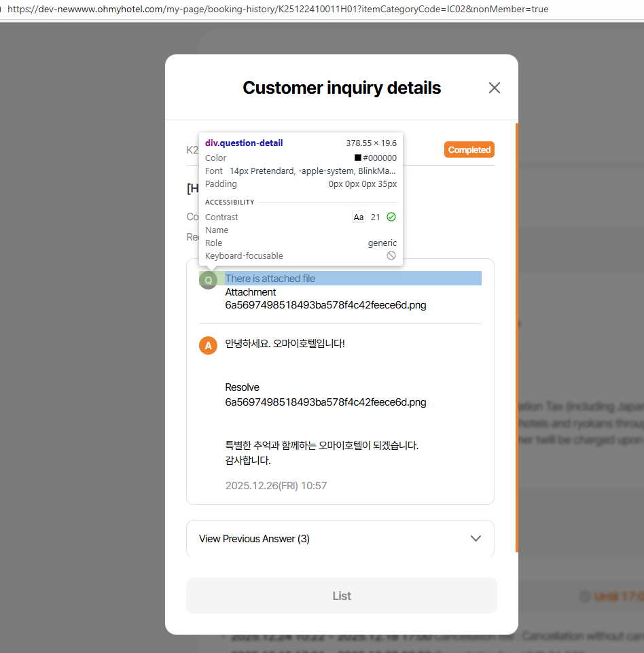Open the png file under Resolve
644x653 pixels.
325,402
